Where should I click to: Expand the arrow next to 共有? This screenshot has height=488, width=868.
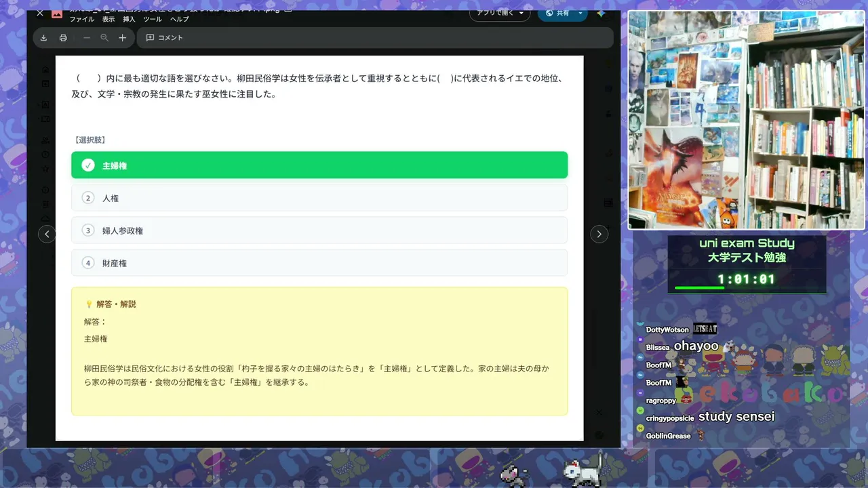point(581,13)
